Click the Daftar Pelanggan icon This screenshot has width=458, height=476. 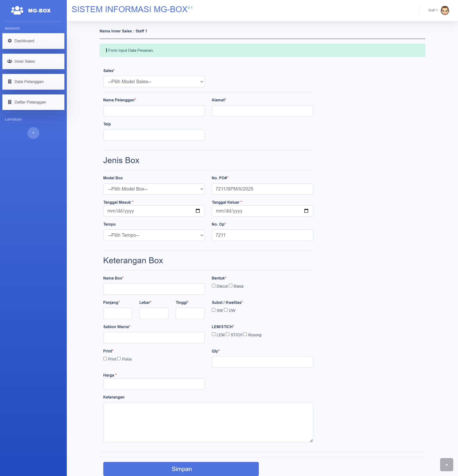10,102
